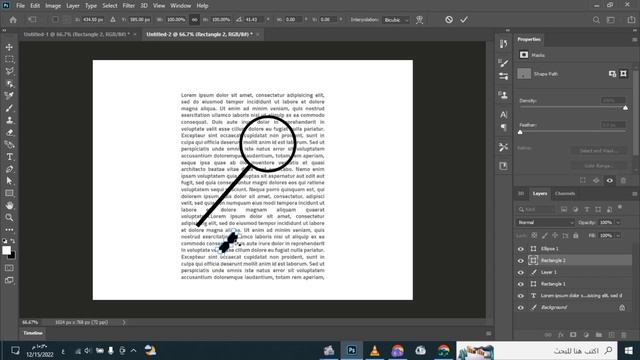Select the Move tool

(x=9, y=47)
